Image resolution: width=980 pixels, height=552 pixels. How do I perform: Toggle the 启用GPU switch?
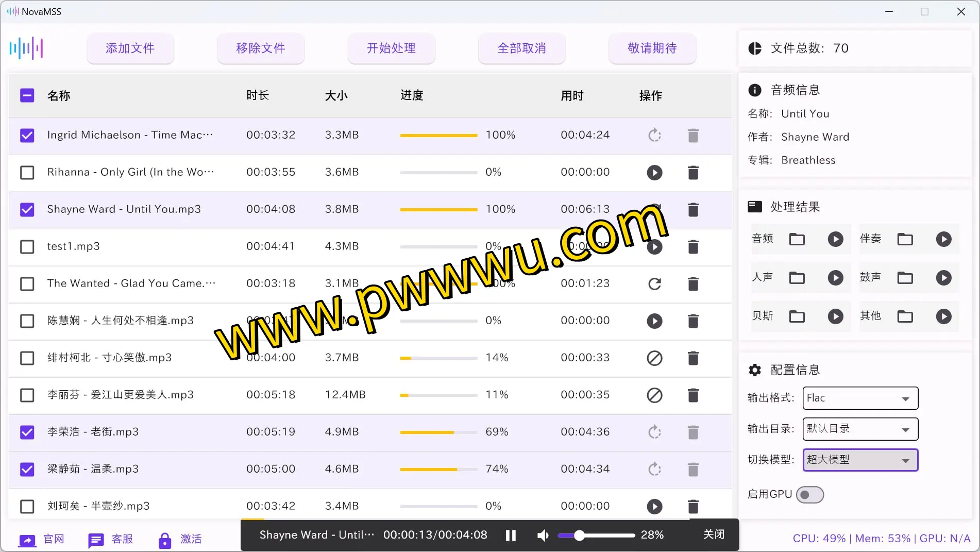pos(809,495)
